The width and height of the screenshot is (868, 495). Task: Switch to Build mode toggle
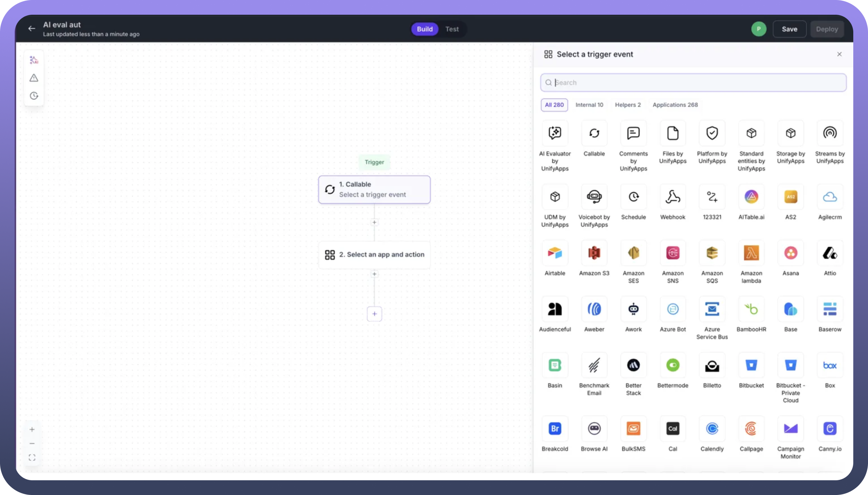tap(424, 29)
